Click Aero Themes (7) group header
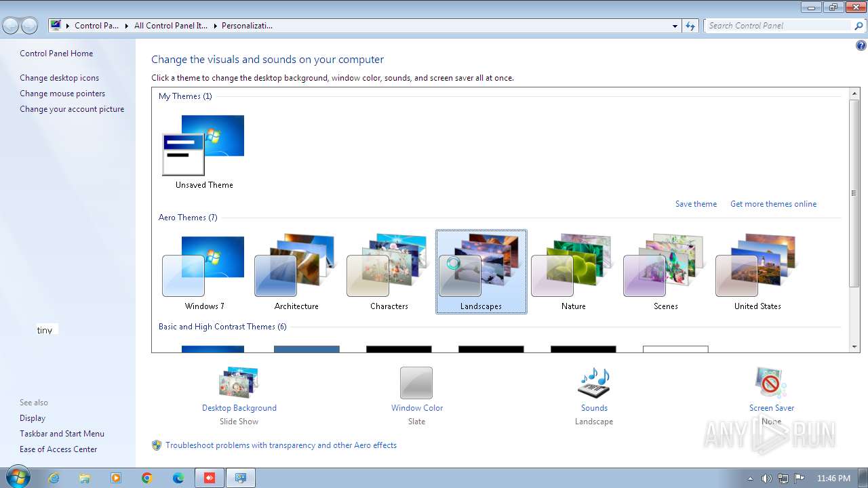Screen dimensions: 868x488 pos(188,218)
